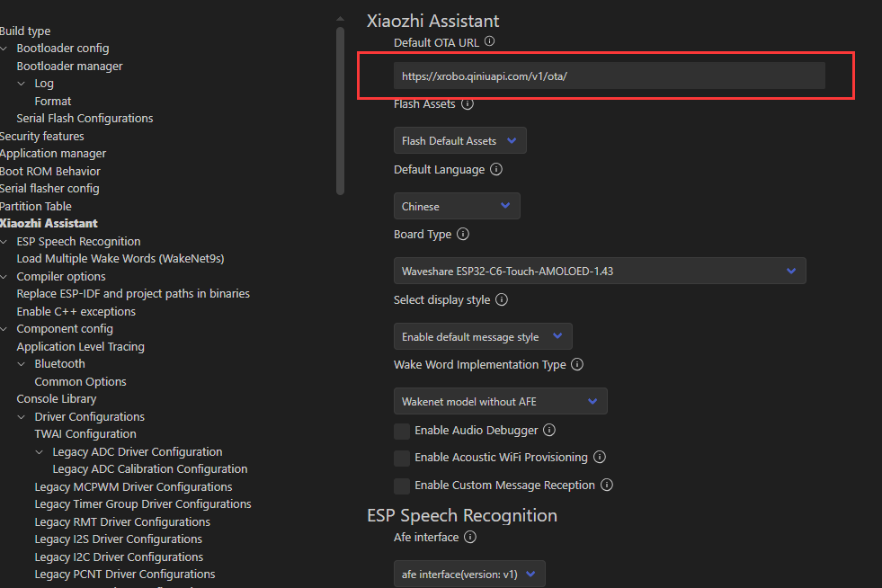Click info icon beside Select display style
Viewport: 882px width, 588px height.
point(503,299)
